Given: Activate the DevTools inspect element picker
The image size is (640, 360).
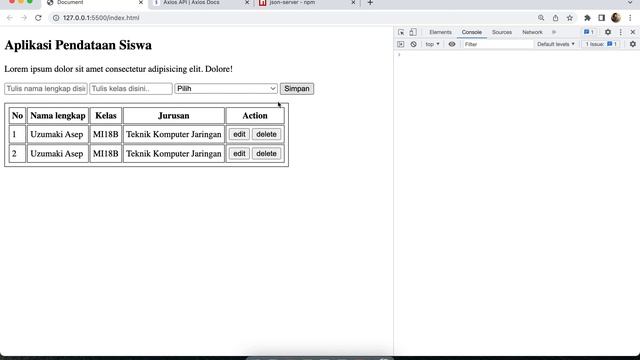Looking at the screenshot, I should (x=401, y=32).
